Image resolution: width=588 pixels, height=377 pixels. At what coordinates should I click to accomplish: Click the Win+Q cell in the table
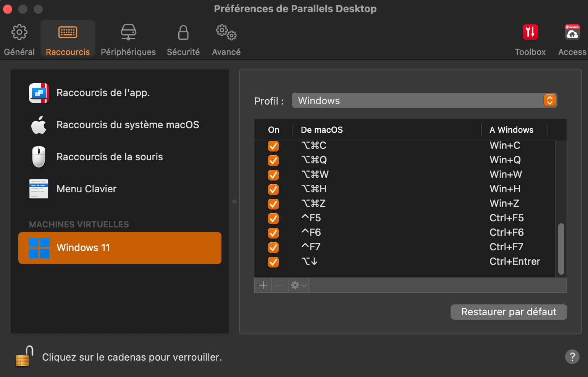point(505,160)
